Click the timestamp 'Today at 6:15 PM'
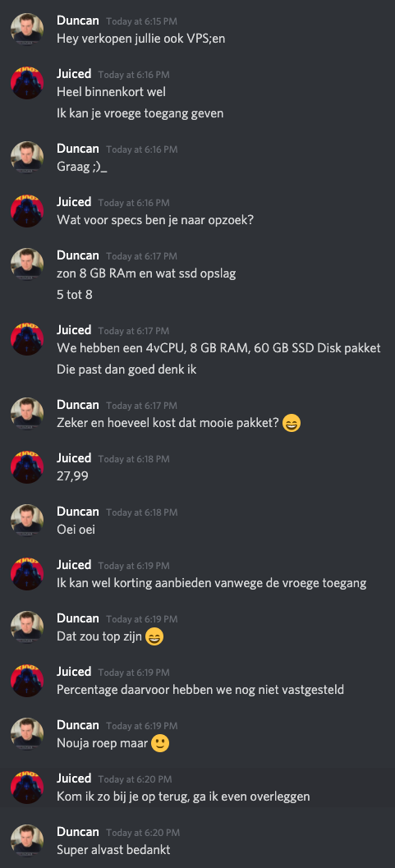This screenshot has width=395, height=868. pyautogui.click(x=141, y=21)
